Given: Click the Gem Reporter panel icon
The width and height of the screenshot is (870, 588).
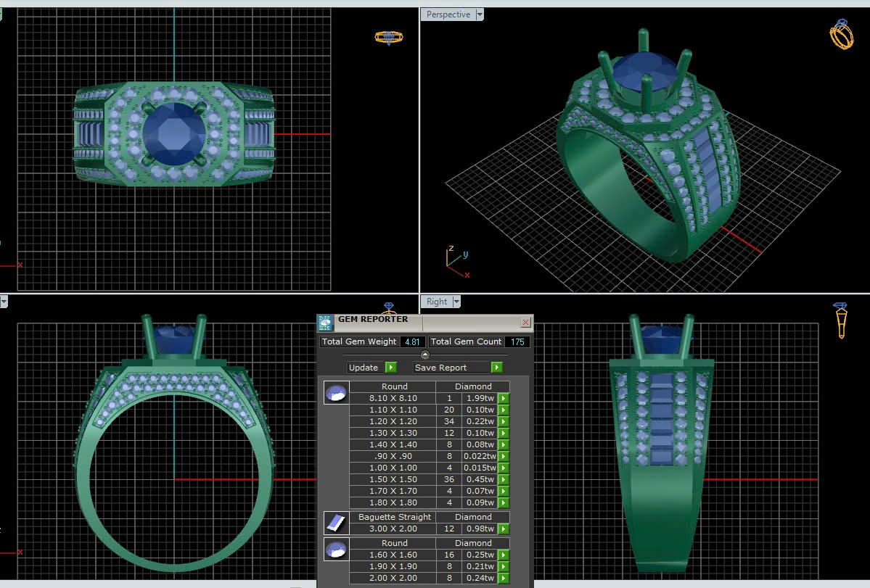Looking at the screenshot, I should pyautogui.click(x=325, y=322).
